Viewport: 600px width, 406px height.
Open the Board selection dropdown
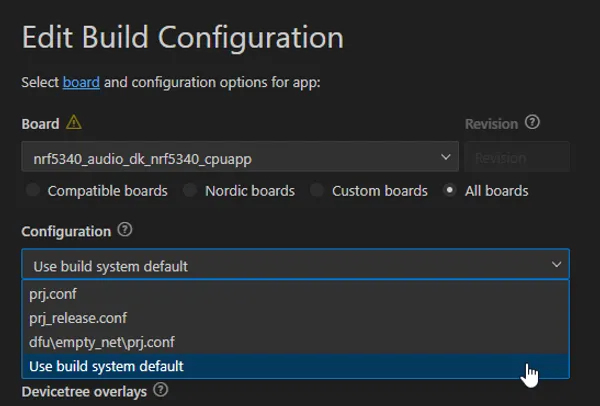point(240,157)
